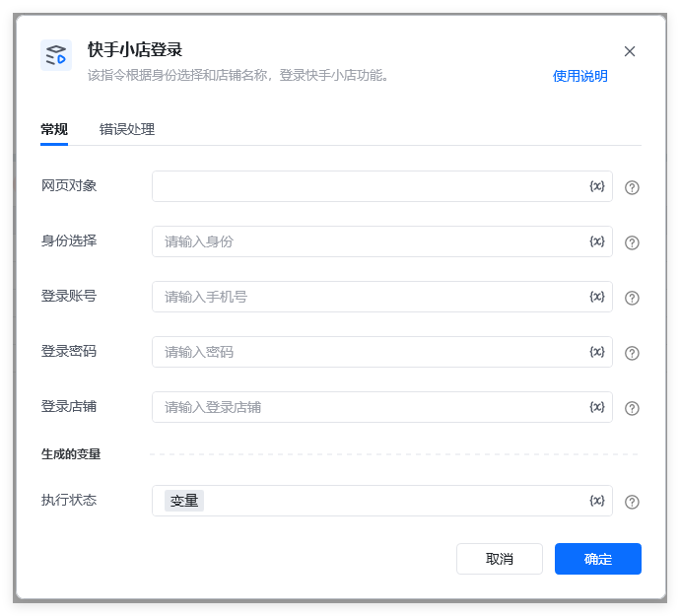Viewport: 680px width, 616px height.
Task: Focus the 请输入身份 input field
Action: point(382,241)
